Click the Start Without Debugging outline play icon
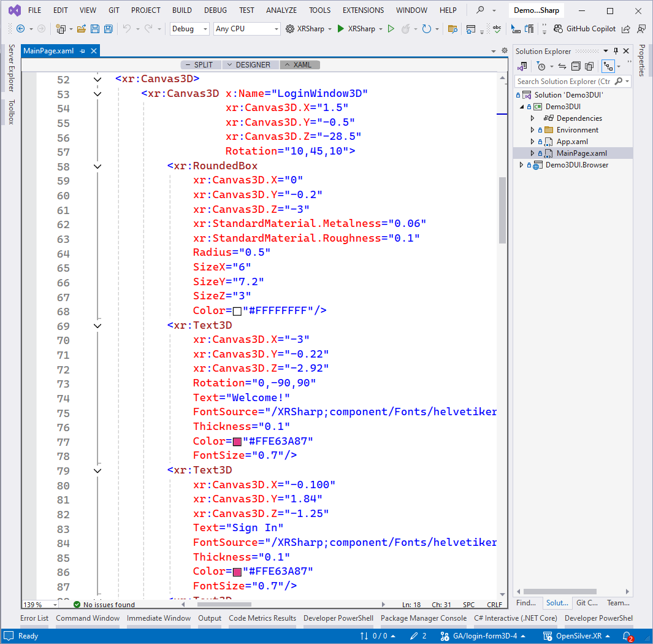 point(391,29)
